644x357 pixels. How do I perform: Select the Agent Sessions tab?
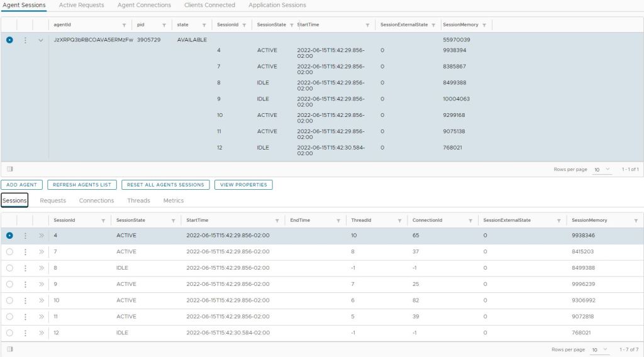point(24,5)
